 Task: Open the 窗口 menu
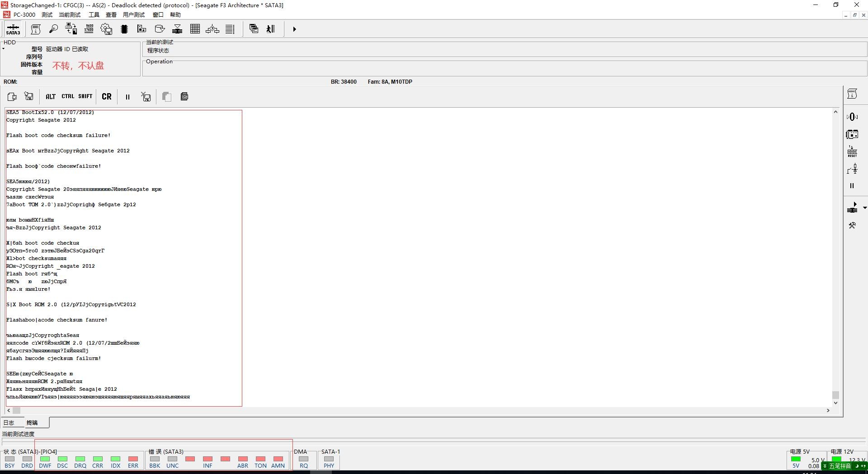click(x=158, y=14)
